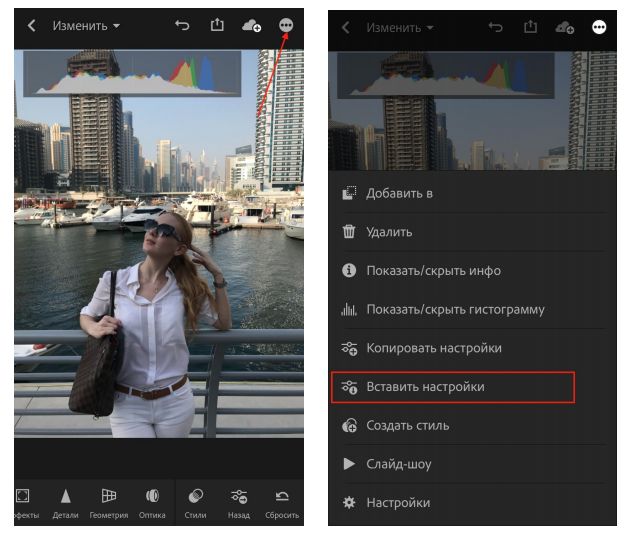Open Стили presets in bottom toolbar
Screen dimensions: 639x538
coord(196,504)
